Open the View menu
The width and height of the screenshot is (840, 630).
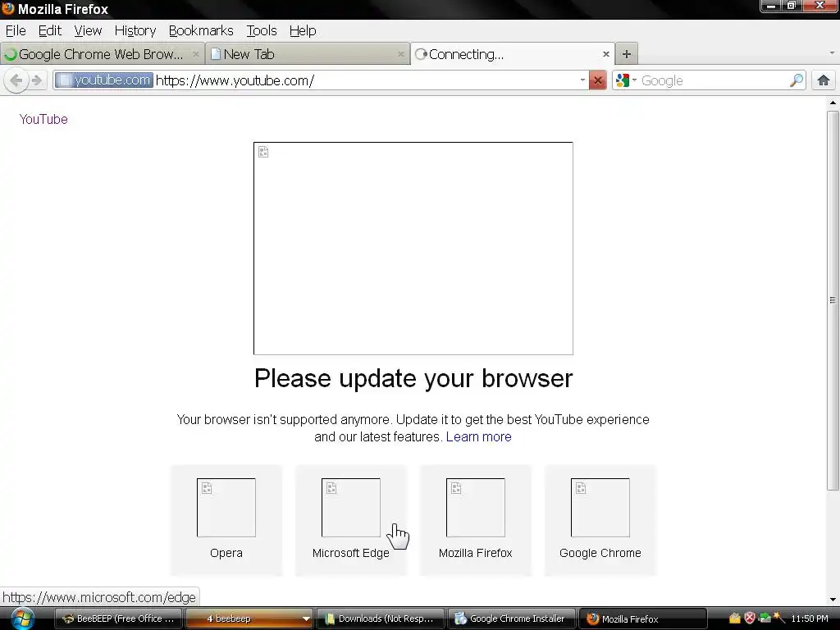[88, 30]
